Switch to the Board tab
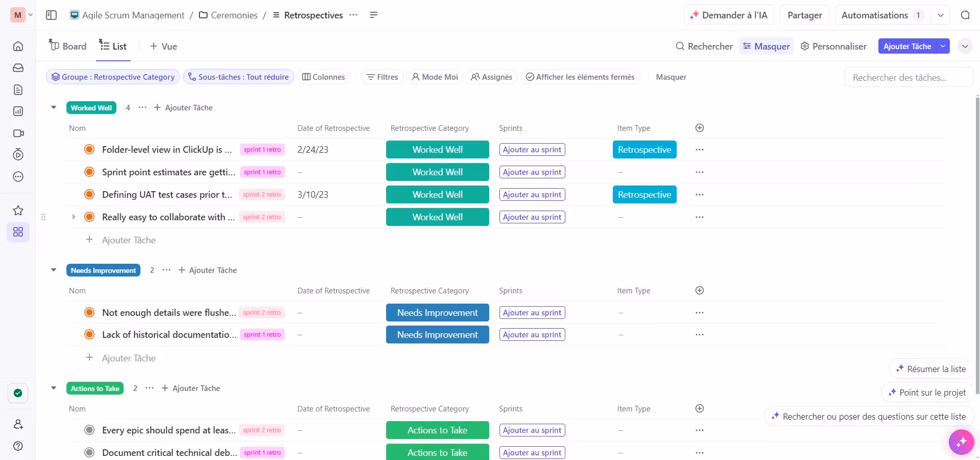This screenshot has width=980, height=460. [x=67, y=45]
